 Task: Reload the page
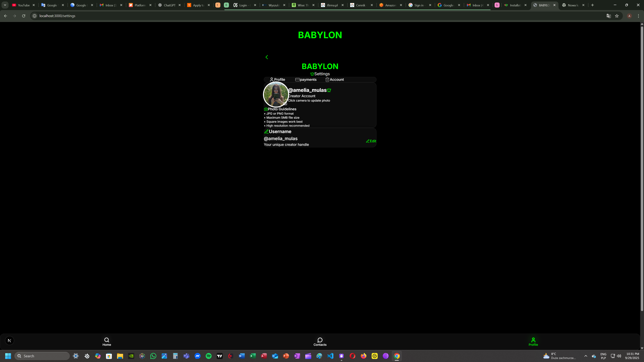point(23,16)
